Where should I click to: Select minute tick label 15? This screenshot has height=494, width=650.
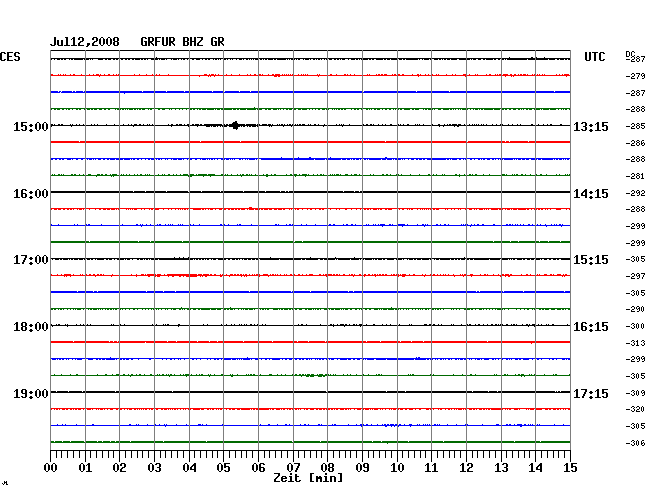(x=570, y=468)
